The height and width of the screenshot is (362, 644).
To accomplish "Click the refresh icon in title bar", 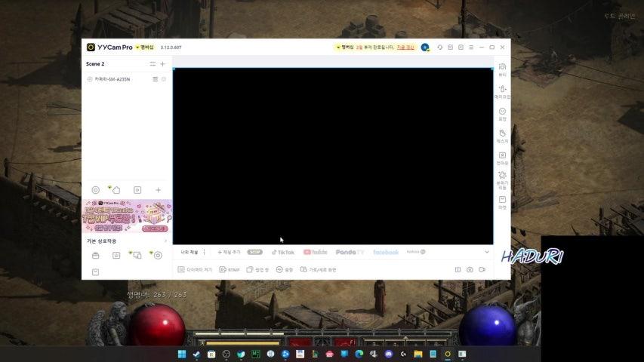I will tap(440, 48).
